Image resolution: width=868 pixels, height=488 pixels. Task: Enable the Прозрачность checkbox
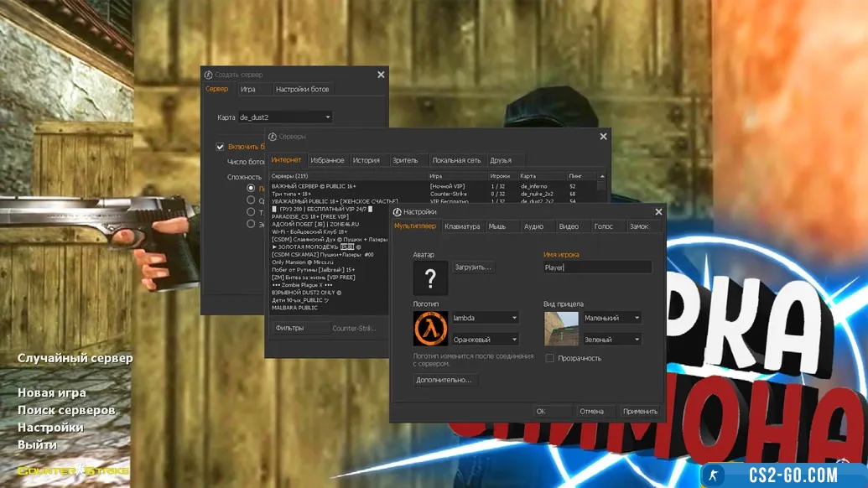(550, 358)
